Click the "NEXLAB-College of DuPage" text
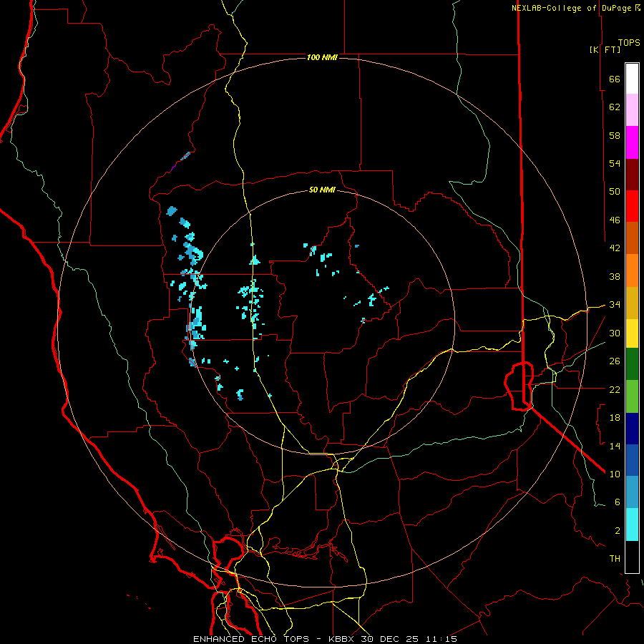 572,8
